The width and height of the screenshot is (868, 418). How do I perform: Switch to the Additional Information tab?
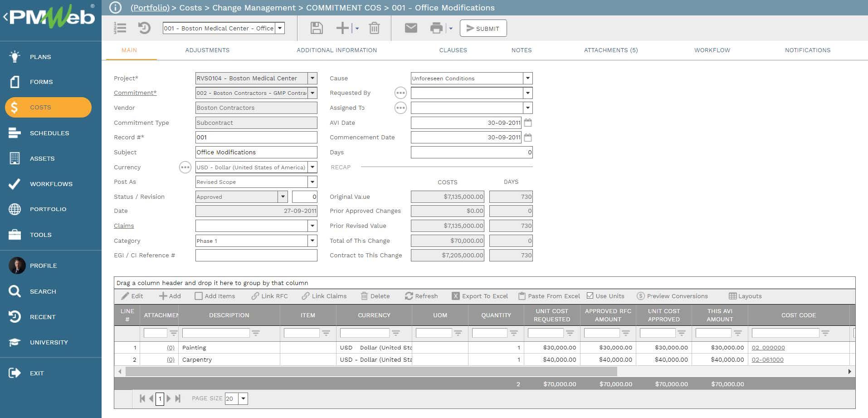click(x=336, y=50)
